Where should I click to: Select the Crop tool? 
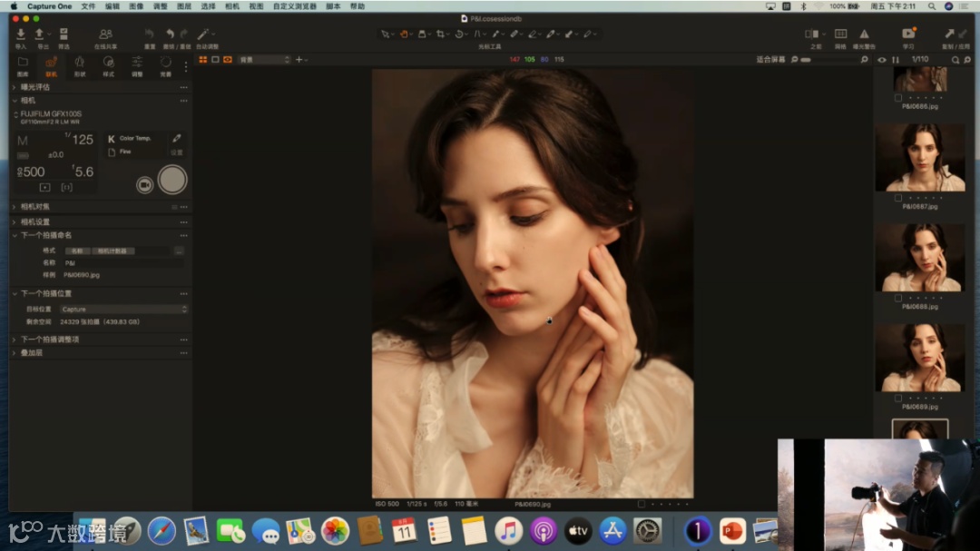tap(441, 34)
